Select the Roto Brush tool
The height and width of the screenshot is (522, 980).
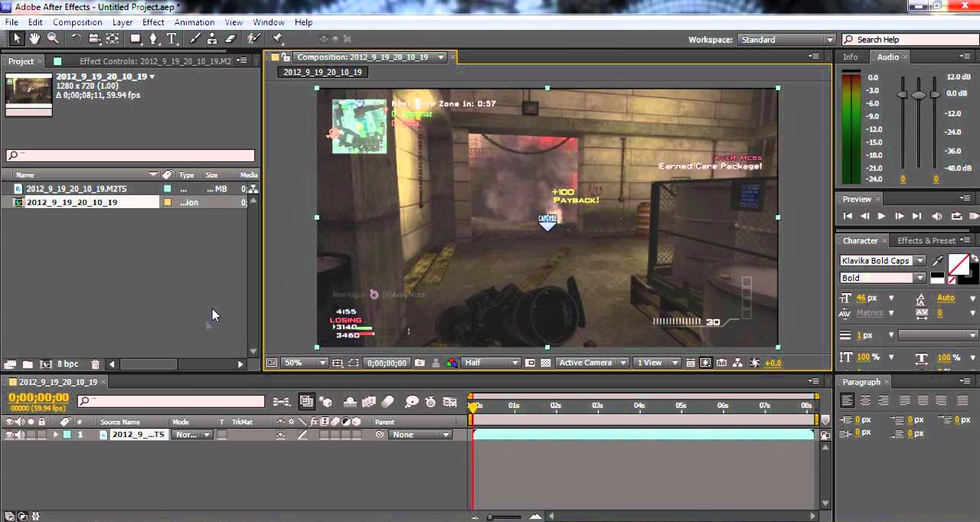click(x=253, y=39)
